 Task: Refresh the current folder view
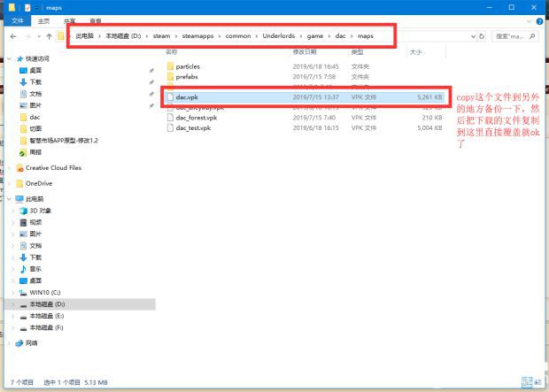tap(482, 36)
